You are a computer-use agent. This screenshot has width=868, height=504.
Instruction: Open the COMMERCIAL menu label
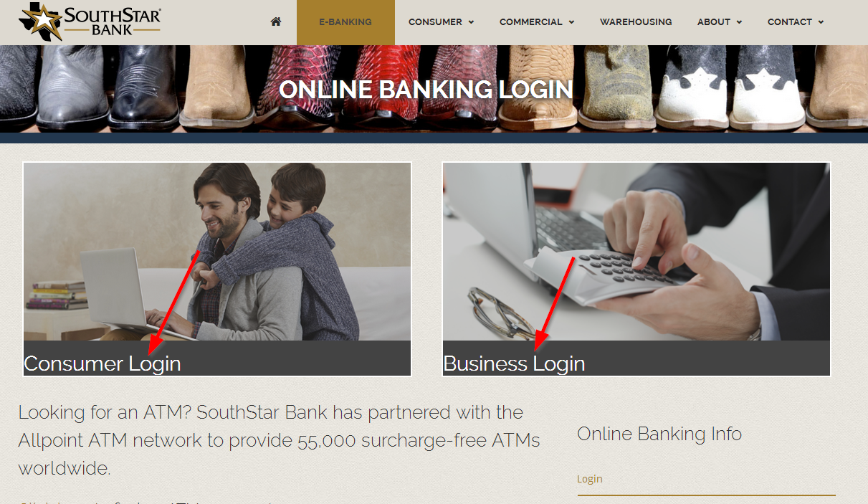pos(531,22)
